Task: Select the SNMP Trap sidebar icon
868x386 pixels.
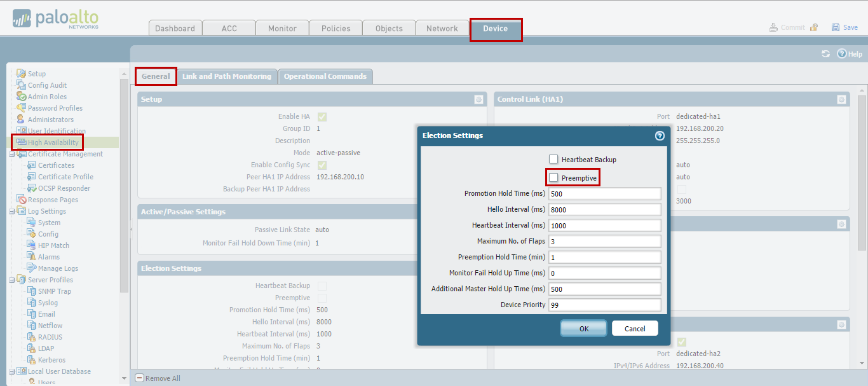Action: click(31, 291)
